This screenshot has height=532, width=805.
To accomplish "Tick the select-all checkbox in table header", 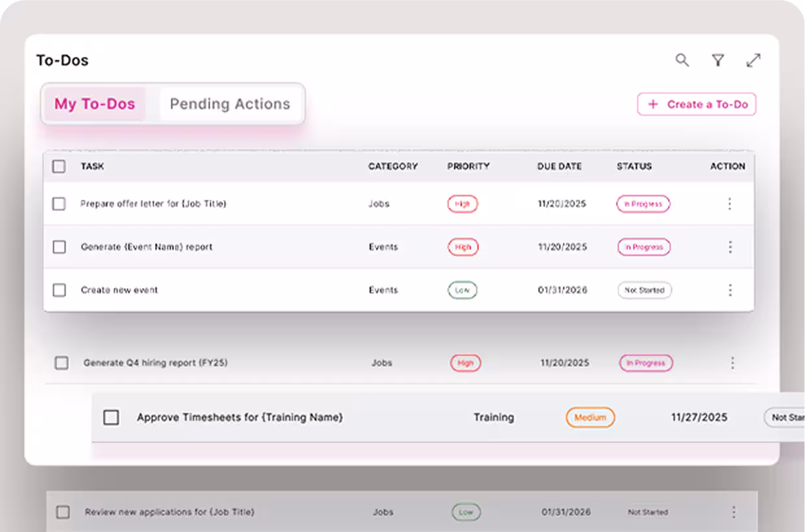I will (59, 167).
